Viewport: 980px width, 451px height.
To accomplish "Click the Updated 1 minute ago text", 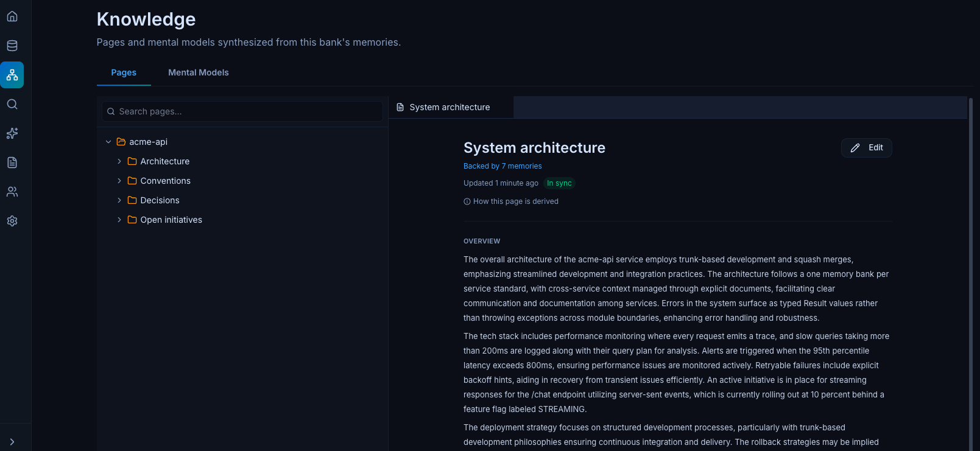I will pyautogui.click(x=501, y=183).
